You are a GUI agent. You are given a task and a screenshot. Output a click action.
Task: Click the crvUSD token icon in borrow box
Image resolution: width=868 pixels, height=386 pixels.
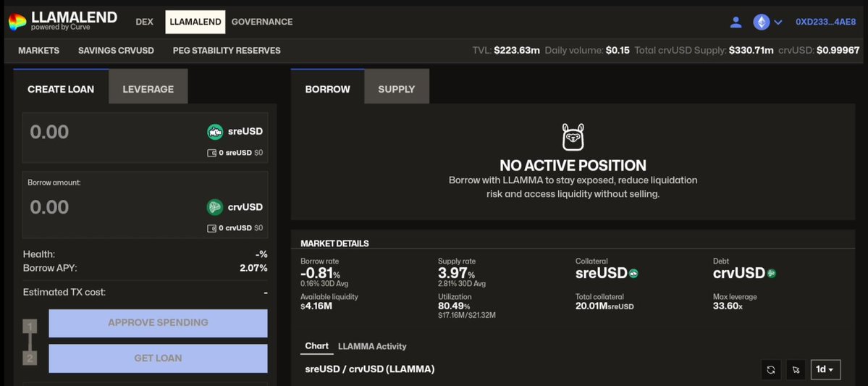215,208
